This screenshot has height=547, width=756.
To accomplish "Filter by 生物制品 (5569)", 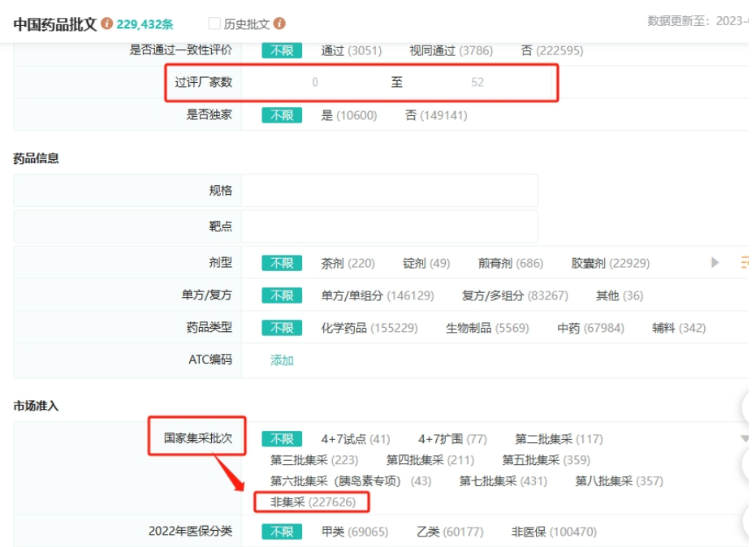I will [487, 328].
